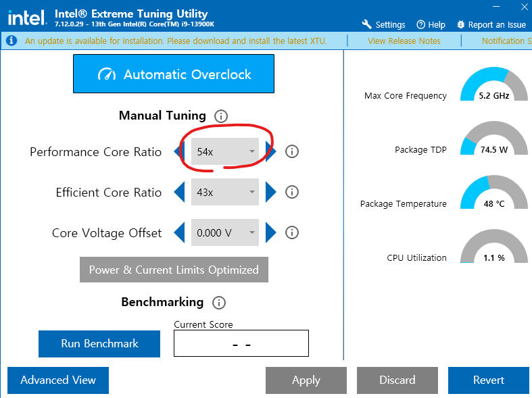Viewport: 532px width, 398px height.
Task: Start Automatic Overclock
Action: tap(174, 74)
